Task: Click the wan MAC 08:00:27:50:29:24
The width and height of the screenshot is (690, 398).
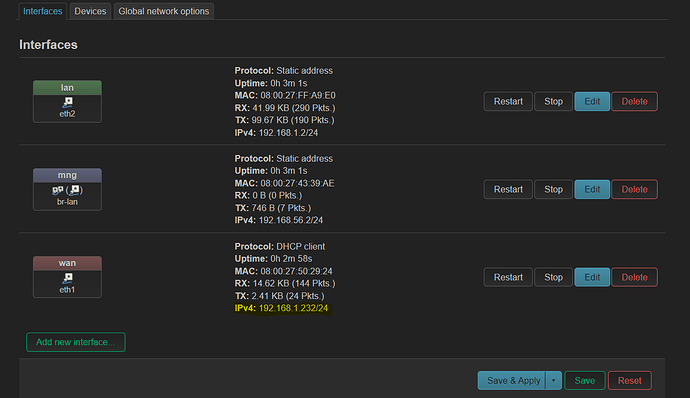Action: click(296, 271)
